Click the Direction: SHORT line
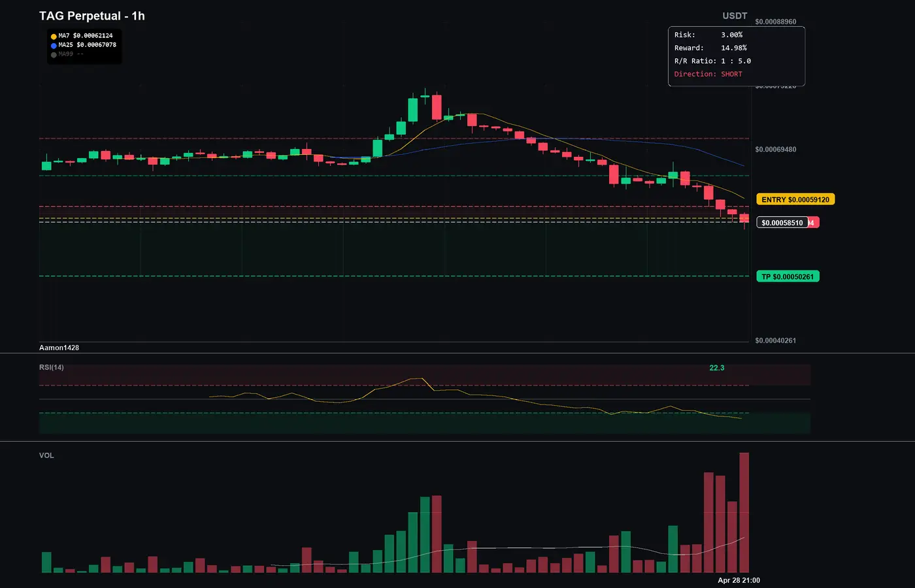This screenshot has width=915, height=588. pos(708,74)
